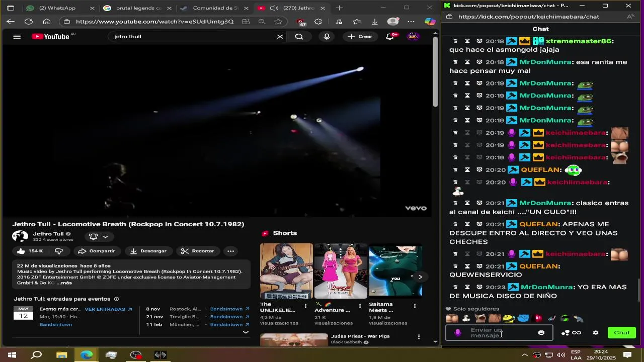Dislike the video with thumbs down
644x362 pixels.
point(59,251)
